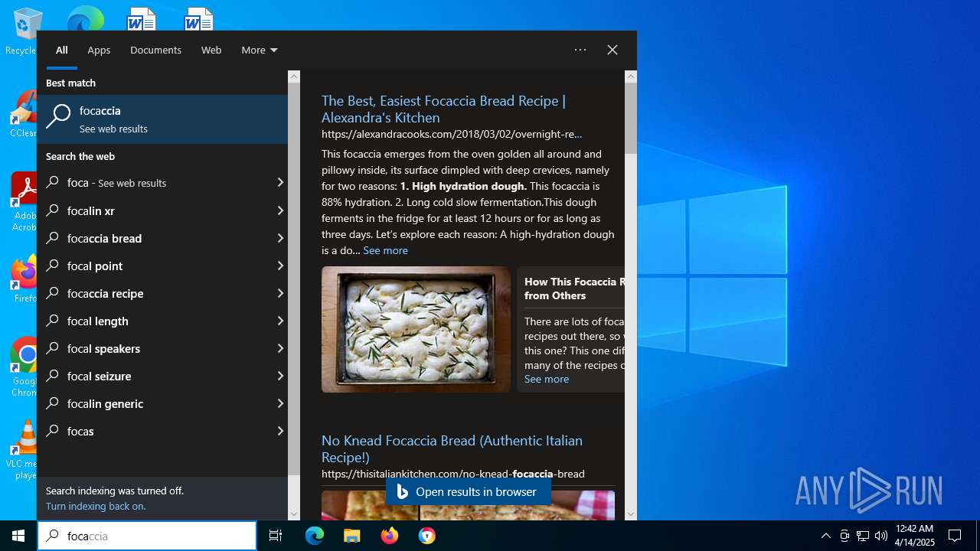The height and width of the screenshot is (551, 980).
Task: Expand the 'focaccia recipe' suggestion arrow
Action: point(280,293)
